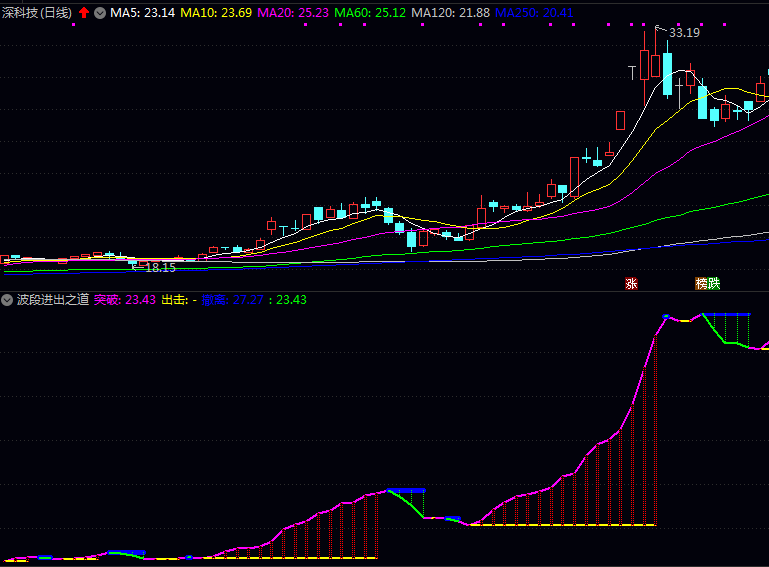Screen dimensions: 769x567
Task: Click the red up arrow beside 深科技
Action: pos(84,13)
